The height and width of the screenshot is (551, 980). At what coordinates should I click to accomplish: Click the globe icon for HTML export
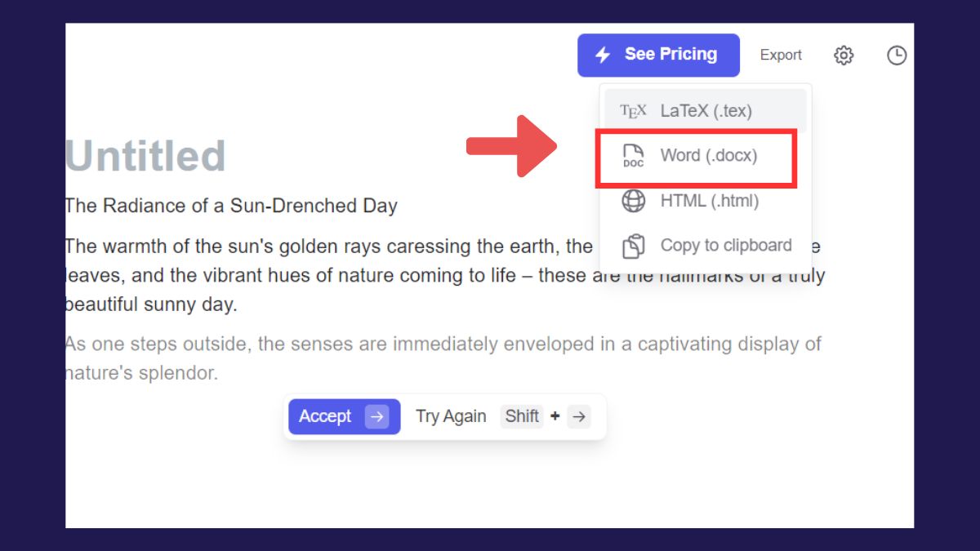click(x=634, y=201)
